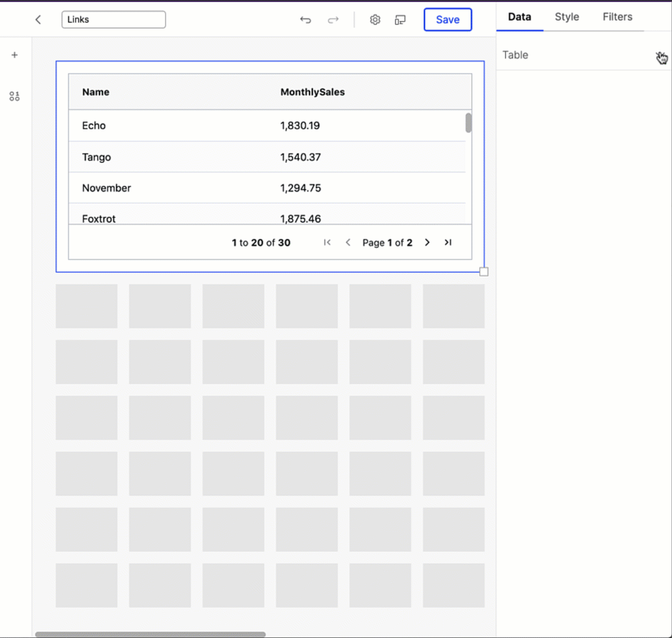Screen dimensions: 672x638
Task: Save the current page
Action: click(x=448, y=19)
